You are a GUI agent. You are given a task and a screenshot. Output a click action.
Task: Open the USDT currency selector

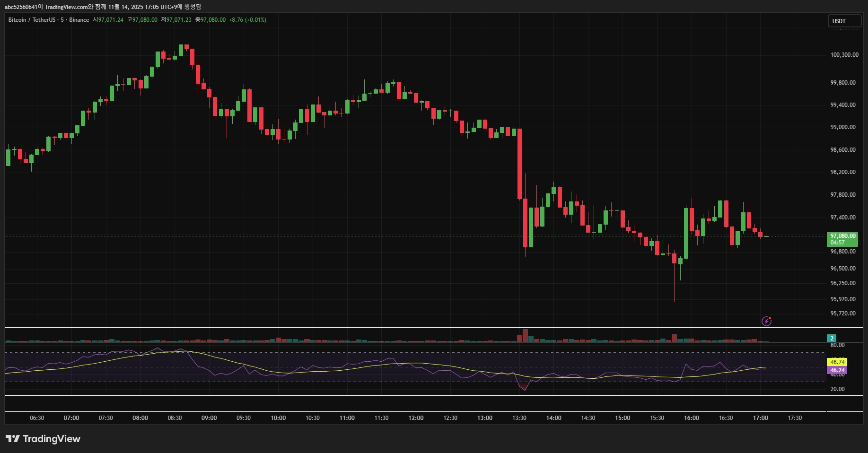(844, 21)
